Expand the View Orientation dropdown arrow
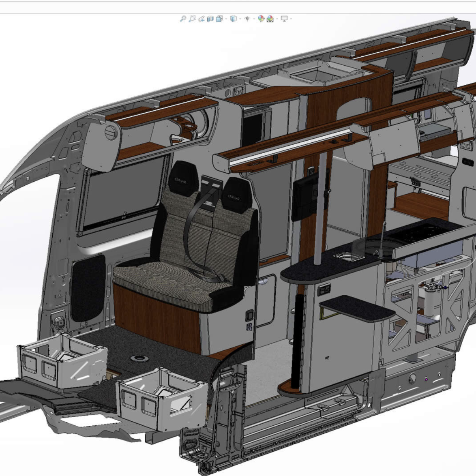 [x=226, y=19]
